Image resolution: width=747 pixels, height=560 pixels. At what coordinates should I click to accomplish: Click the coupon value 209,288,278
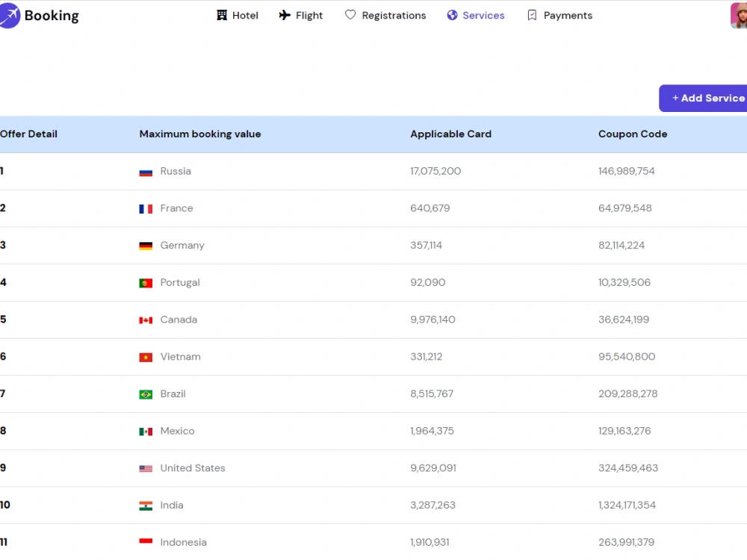point(628,393)
